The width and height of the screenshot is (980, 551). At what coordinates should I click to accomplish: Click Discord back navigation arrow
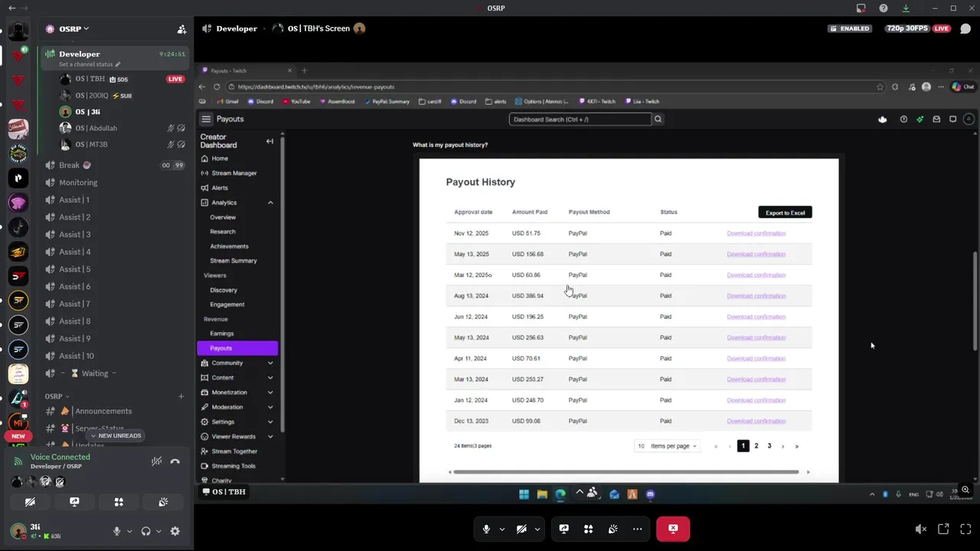11,8
